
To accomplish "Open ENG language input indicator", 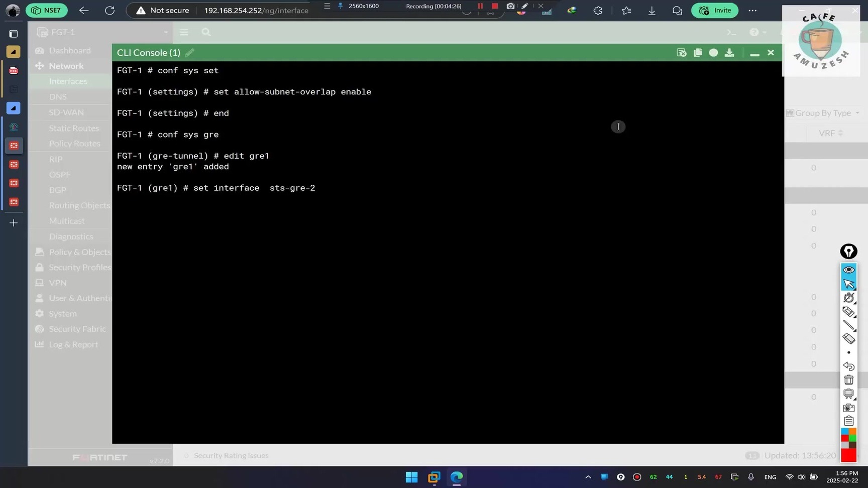I will click(770, 477).
